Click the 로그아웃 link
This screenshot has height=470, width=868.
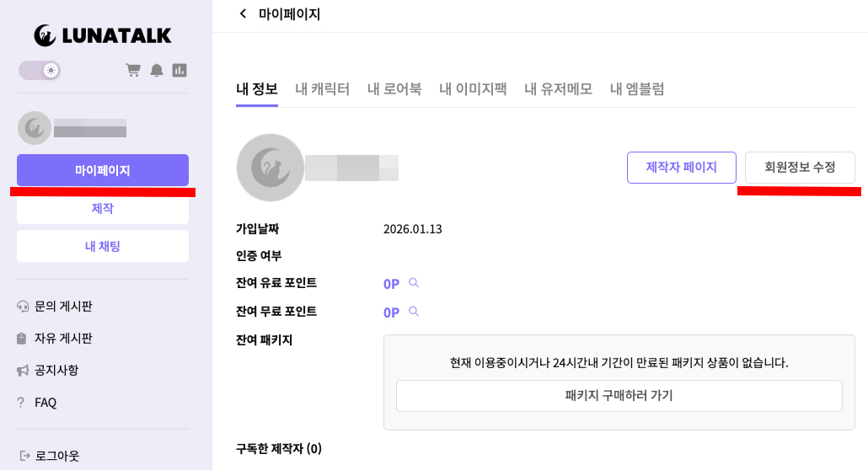tap(50, 457)
